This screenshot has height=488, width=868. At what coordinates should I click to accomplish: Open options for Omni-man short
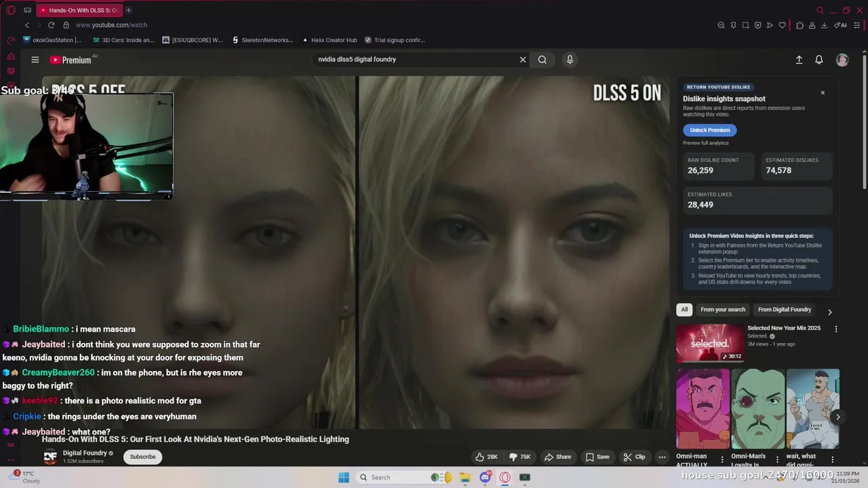pos(722,459)
